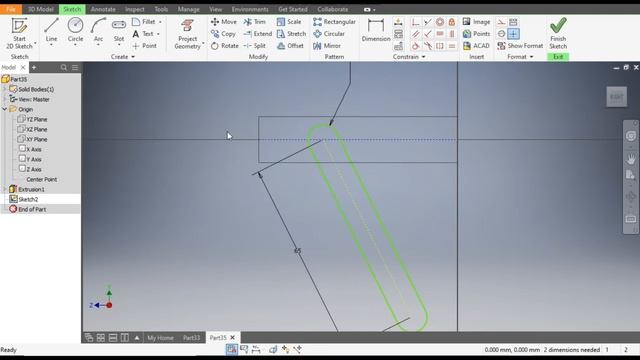This screenshot has width=640, height=360.
Task: Open the Format panel dropdown
Action: click(520, 57)
